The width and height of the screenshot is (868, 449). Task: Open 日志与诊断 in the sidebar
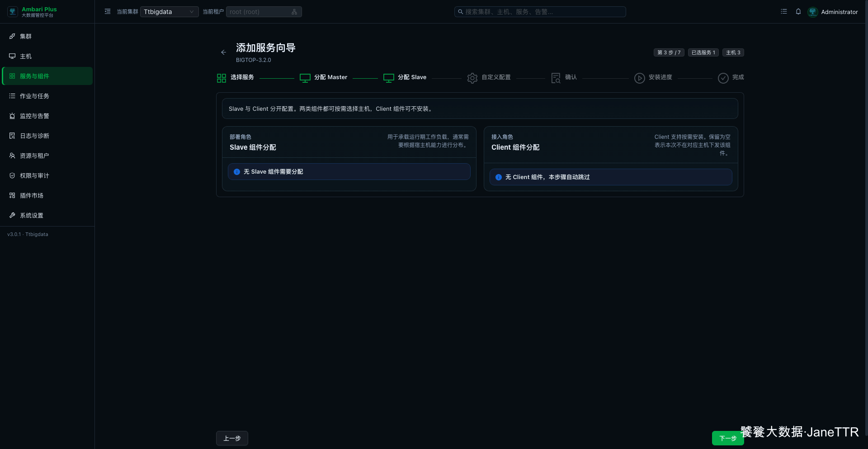[x=47, y=136]
